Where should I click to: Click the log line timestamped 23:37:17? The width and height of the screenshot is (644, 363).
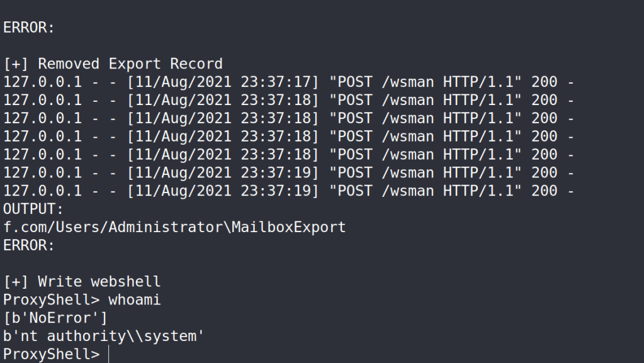point(288,82)
